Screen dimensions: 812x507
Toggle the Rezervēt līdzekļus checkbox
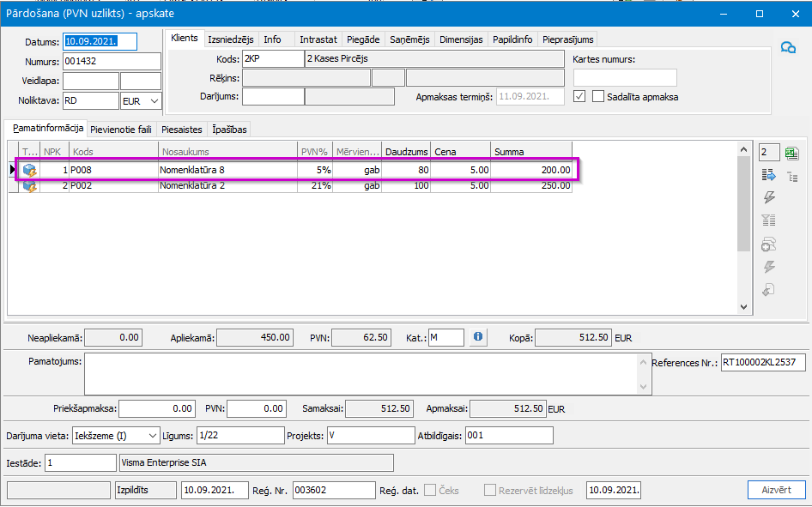coord(489,490)
